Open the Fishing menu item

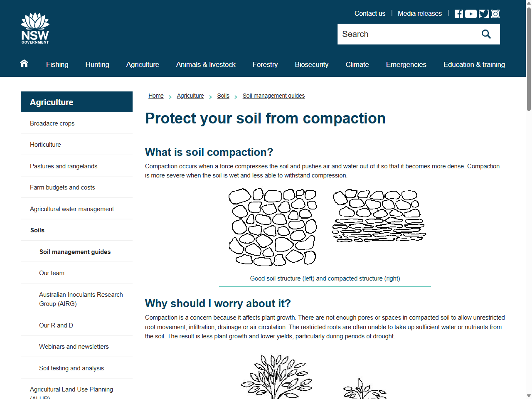click(x=57, y=64)
